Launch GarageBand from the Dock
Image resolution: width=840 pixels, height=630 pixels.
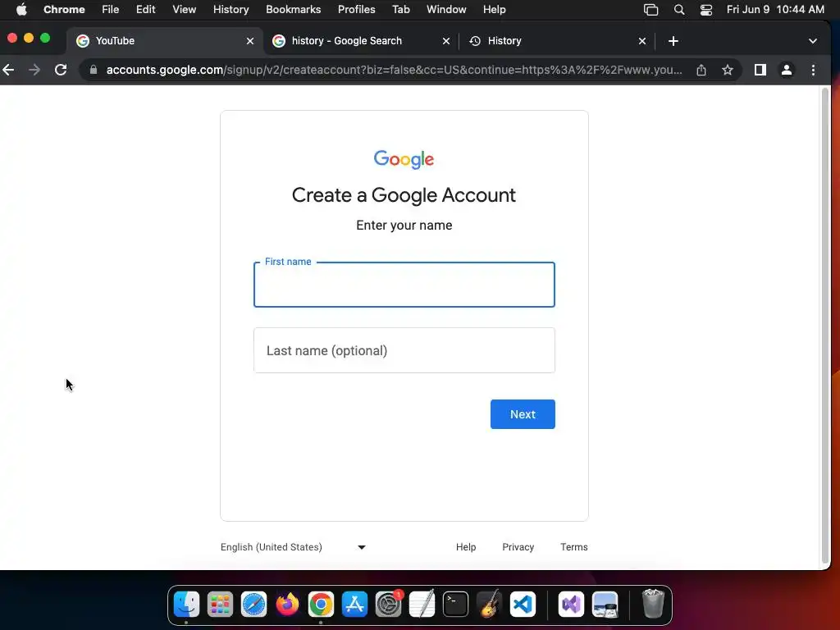tap(489, 605)
